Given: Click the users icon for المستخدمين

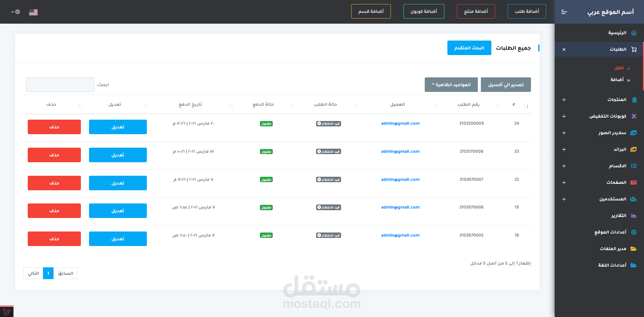Looking at the screenshot, I should tap(633, 199).
